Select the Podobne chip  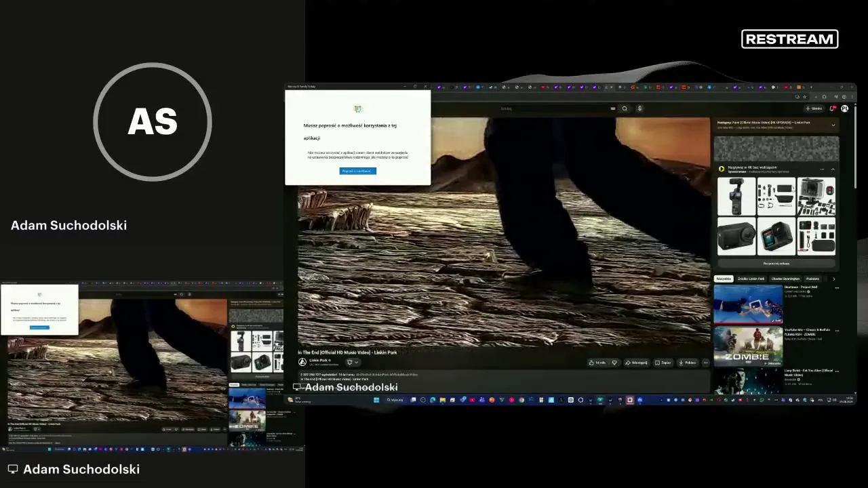pos(812,279)
